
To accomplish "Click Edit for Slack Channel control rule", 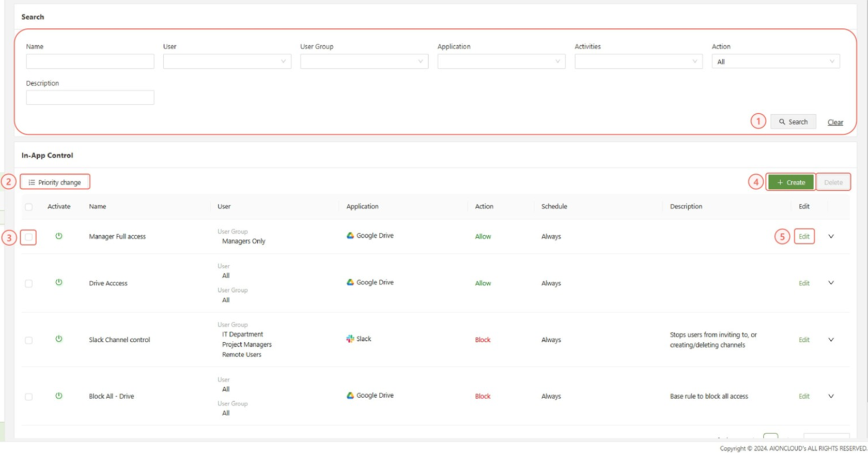I will pos(804,340).
